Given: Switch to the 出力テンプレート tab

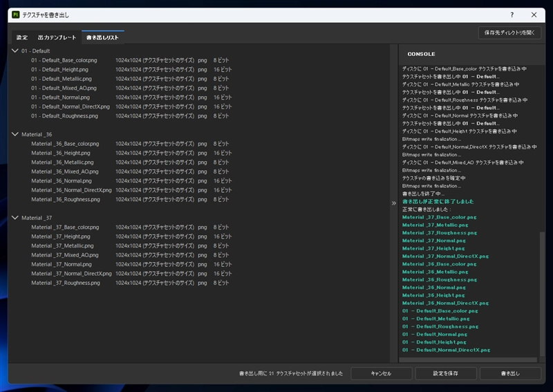Looking at the screenshot, I should click(57, 37).
